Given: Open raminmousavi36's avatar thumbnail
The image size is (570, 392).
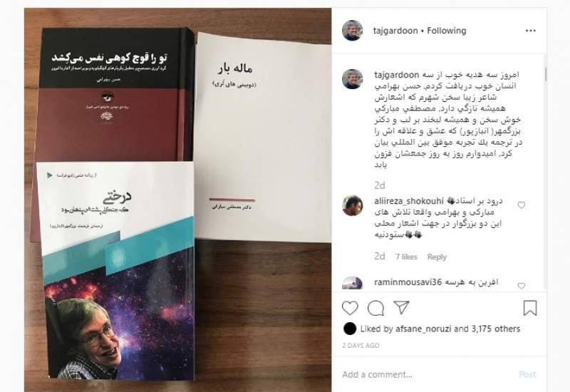Looking at the screenshot, I should [352, 283].
